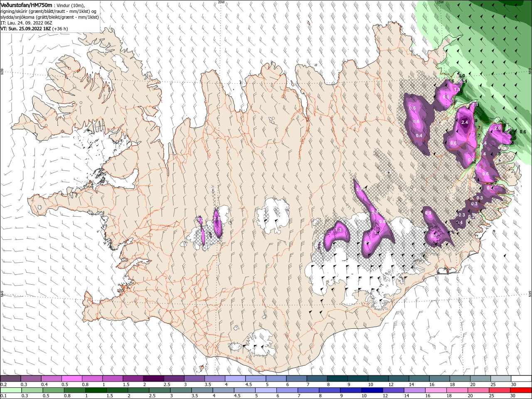Screen dimensions: 532x399
Task: Click the 12 label under the top legend row
Action: (391, 384)
